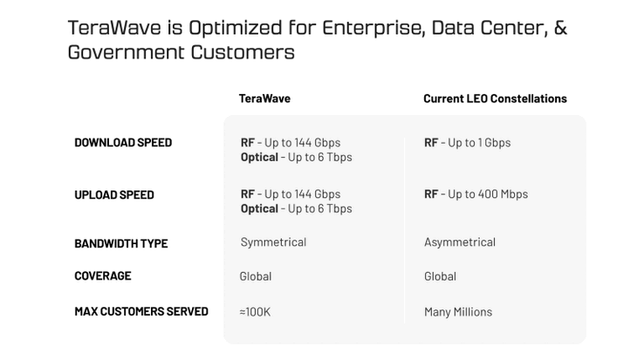Click TeraWave's Optical 6 Tbps download speed text
This screenshot has width=644, height=360.
pos(296,157)
